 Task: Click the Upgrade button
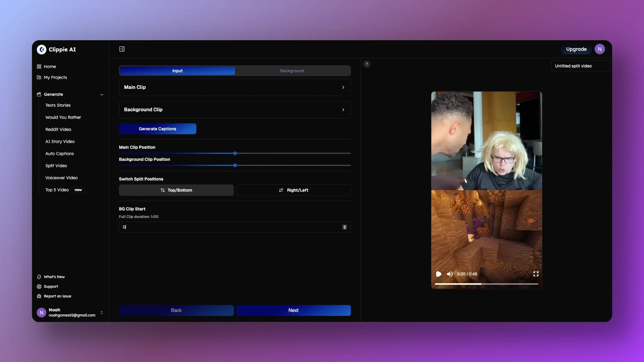click(x=576, y=49)
